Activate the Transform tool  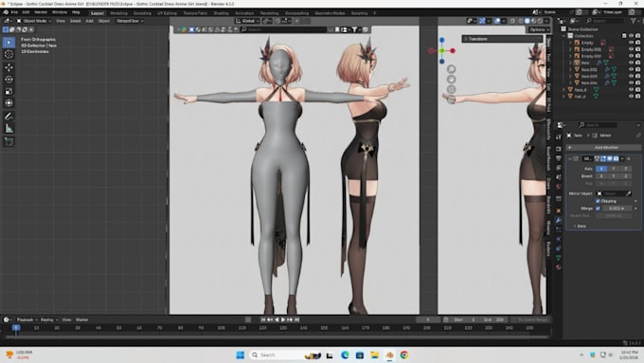pyautogui.click(x=9, y=103)
